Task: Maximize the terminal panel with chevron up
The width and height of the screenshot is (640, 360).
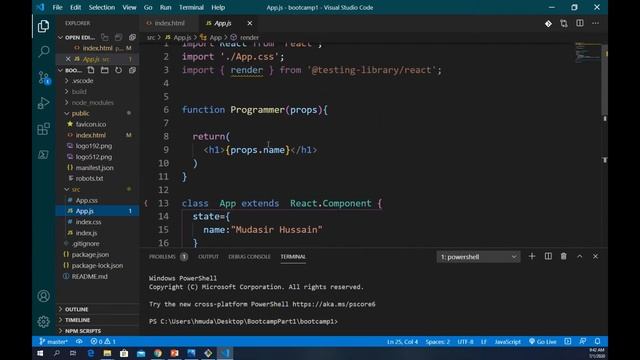Action: (x=580, y=256)
